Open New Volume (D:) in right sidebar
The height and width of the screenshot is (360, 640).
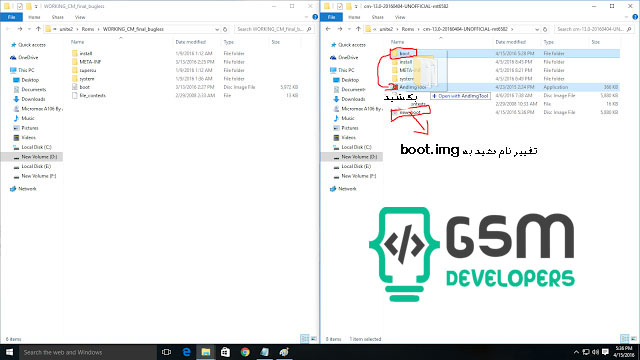click(x=355, y=157)
